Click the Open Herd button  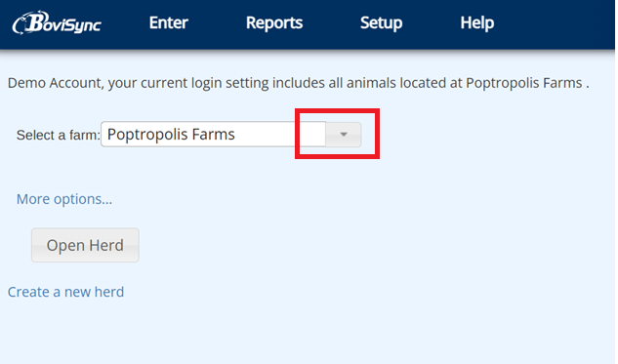pos(85,245)
